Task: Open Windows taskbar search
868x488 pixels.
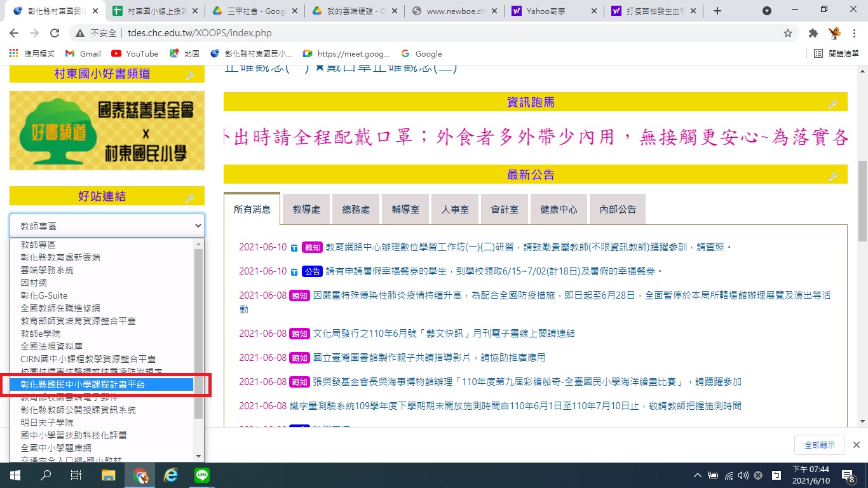Action: coord(46,475)
